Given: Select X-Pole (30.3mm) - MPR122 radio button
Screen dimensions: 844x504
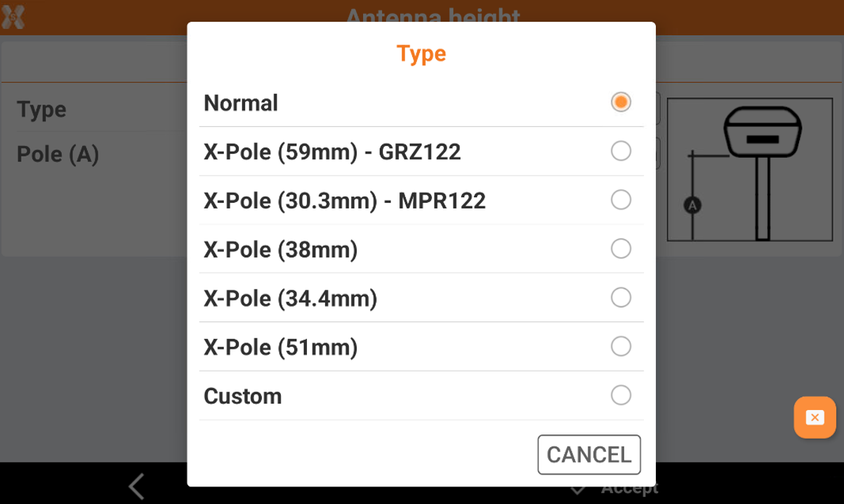Looking at the screenshot, I should point(621,201).
